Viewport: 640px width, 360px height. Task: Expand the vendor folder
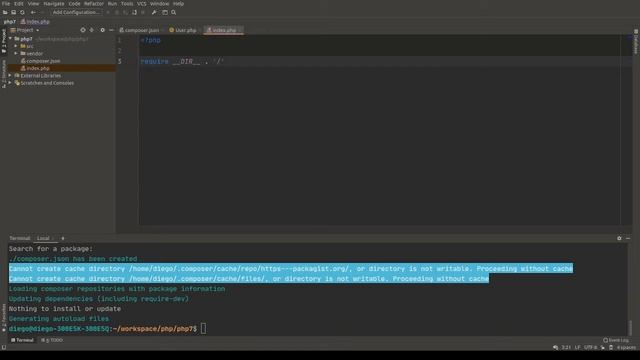16,53
